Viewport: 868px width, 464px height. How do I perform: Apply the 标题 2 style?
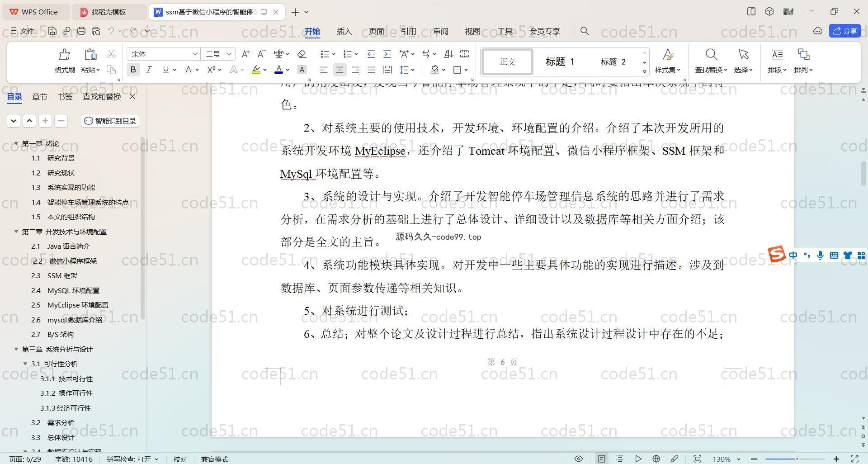tap(613, 62)
